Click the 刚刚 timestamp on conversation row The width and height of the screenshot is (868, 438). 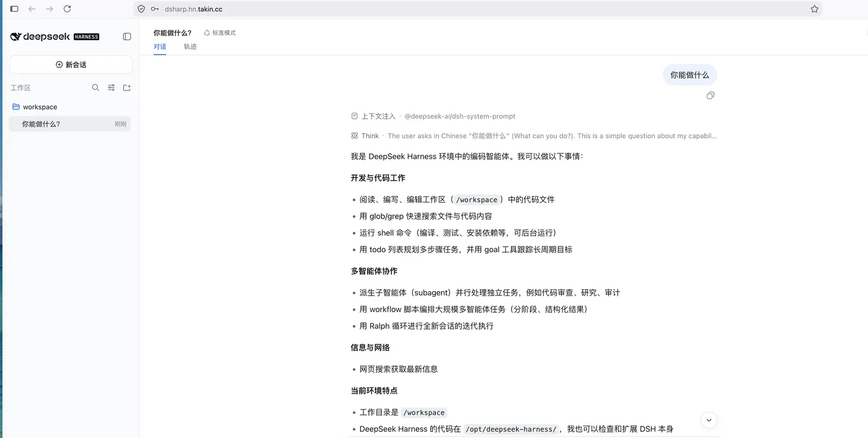120,124
